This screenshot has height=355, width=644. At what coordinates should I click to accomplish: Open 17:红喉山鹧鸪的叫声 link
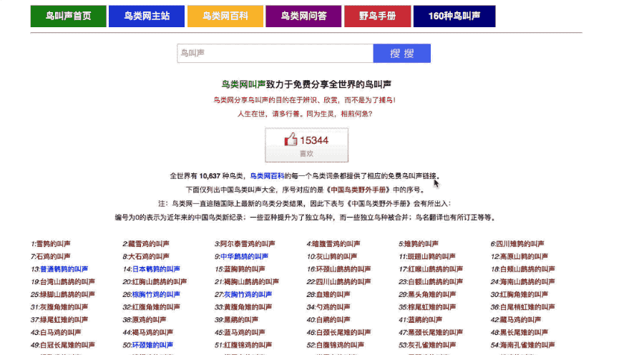[x=431, y=269]
